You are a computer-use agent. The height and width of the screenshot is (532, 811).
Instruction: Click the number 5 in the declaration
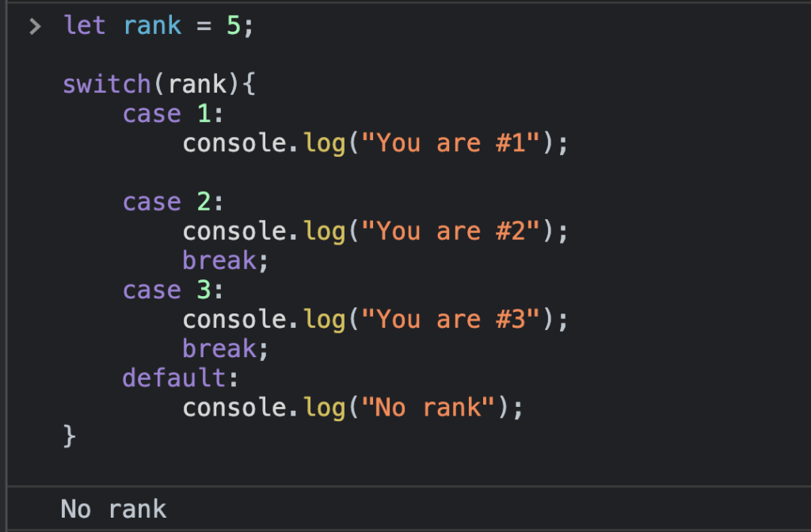tap(236, 25)
